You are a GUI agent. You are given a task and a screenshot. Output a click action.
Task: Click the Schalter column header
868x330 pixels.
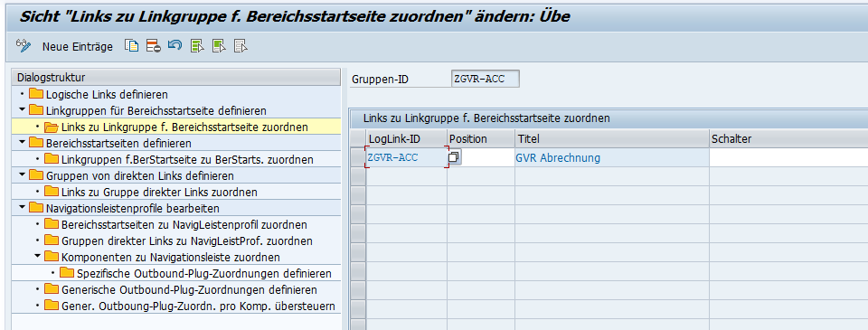coord(788,139)
